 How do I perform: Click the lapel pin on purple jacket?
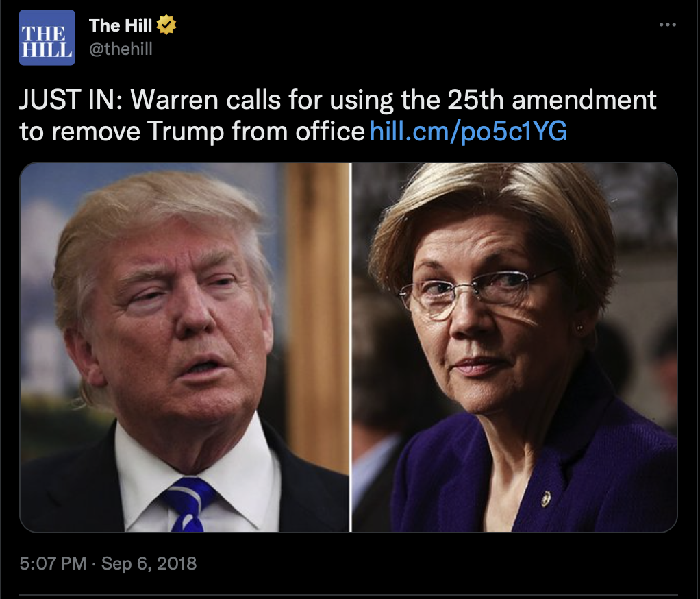click(x=545, y=498)
